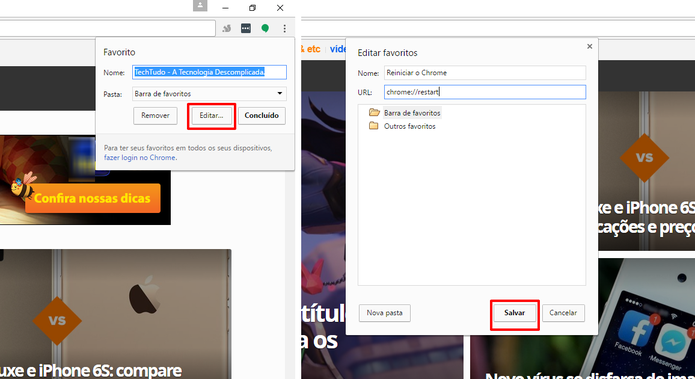Click the Salvar button
This screenshot has width=695, height=379.
click(514, 313)
